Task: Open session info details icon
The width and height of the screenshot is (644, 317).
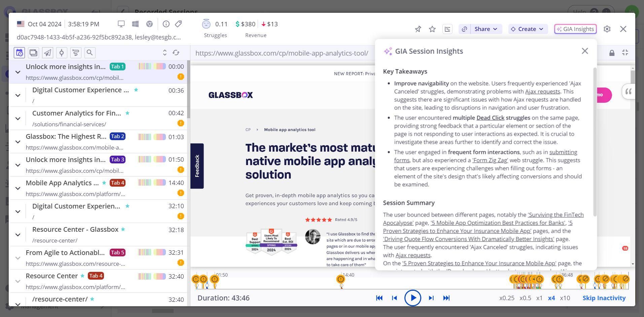Action: (166, 24)
